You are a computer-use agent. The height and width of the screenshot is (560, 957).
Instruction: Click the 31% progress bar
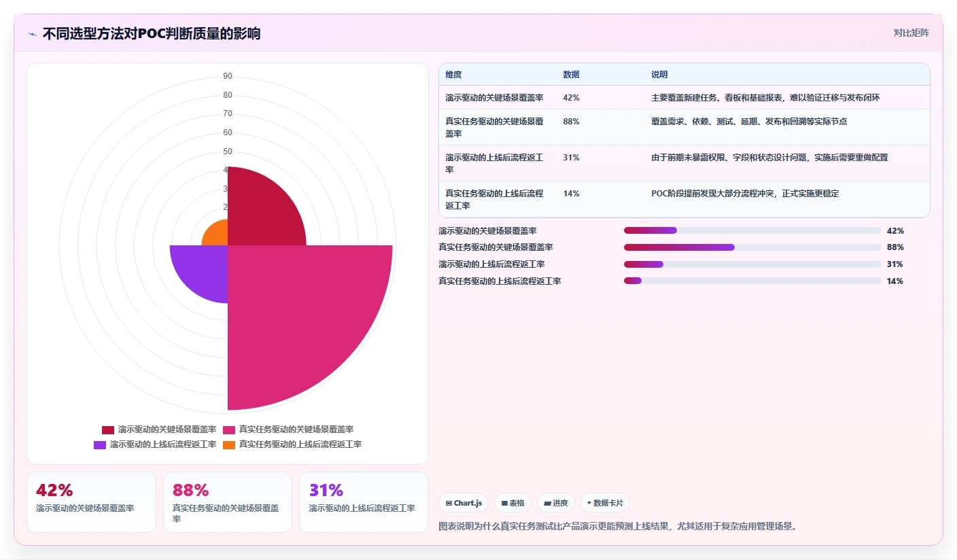click(x=752, y=264)
